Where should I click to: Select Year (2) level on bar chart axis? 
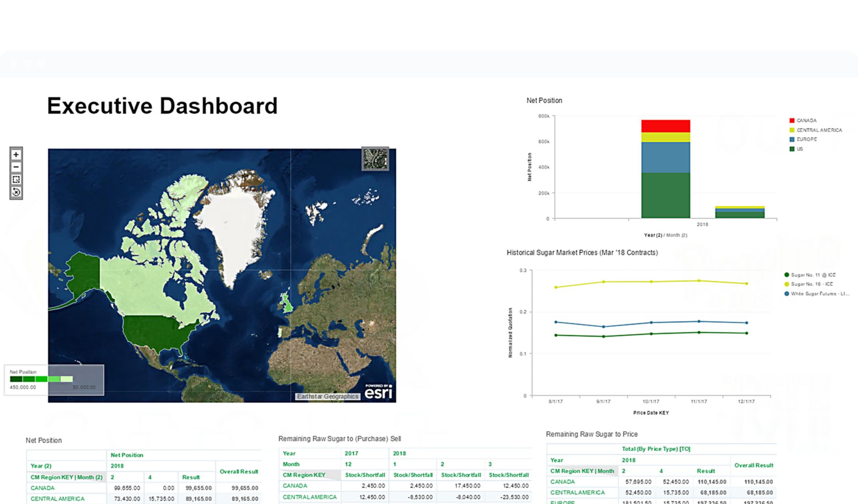(653, 235)
